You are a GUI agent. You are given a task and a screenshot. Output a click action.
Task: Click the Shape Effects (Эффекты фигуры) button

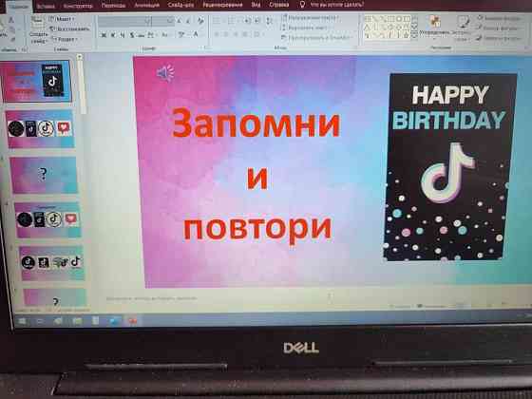pyautogui.click(x=499, y=39)
